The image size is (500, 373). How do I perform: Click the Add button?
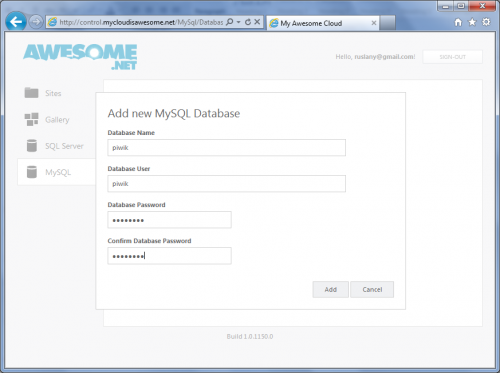[x=330, y=289]
